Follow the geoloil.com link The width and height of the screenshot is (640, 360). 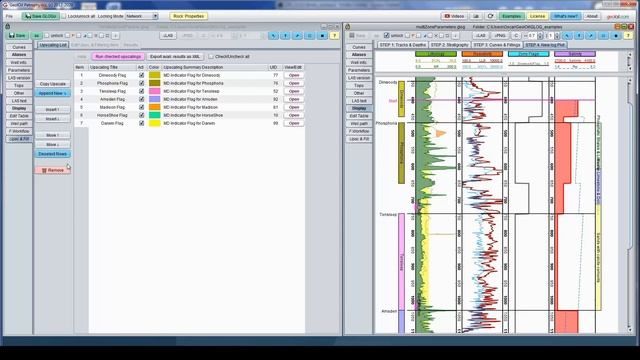tap(618, 17)
